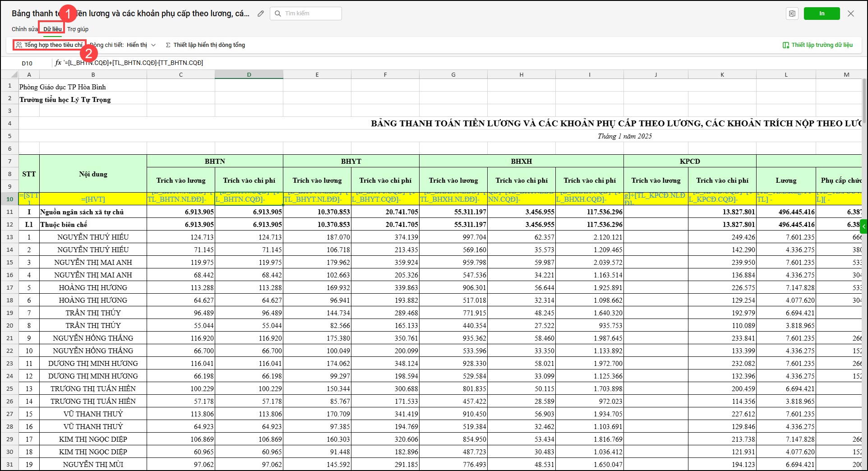This screenshot has width=868, height=471.
Task: Select row 10 header
Action: click(9, 199)
